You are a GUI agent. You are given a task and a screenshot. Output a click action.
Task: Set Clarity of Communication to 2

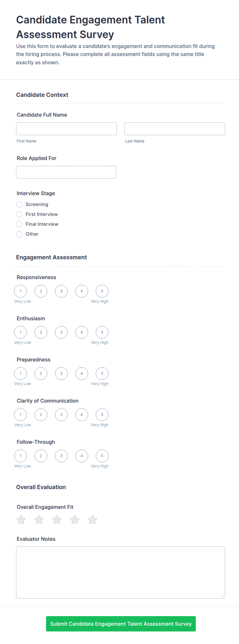tap(41, 415)
